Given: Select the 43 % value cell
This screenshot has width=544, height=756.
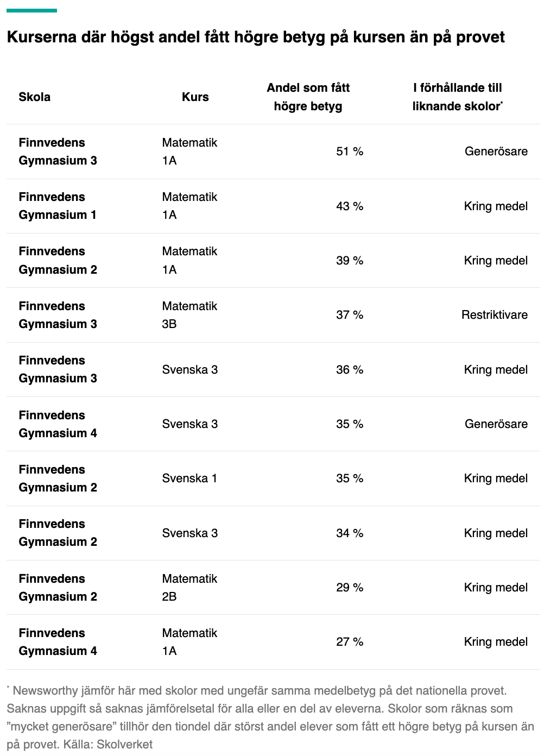Looking at the screenshot, I should [350, 206].
